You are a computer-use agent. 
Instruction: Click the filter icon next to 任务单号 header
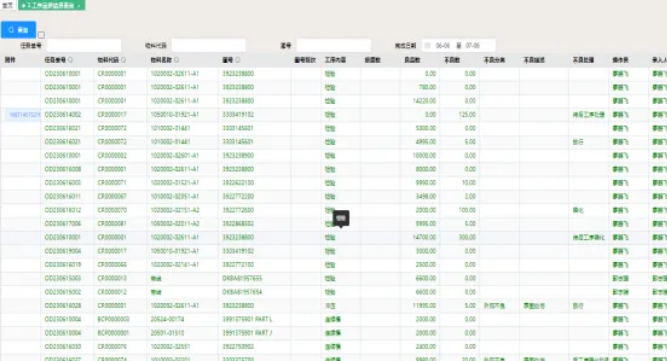pyautogui.click(x=71, y=60)
